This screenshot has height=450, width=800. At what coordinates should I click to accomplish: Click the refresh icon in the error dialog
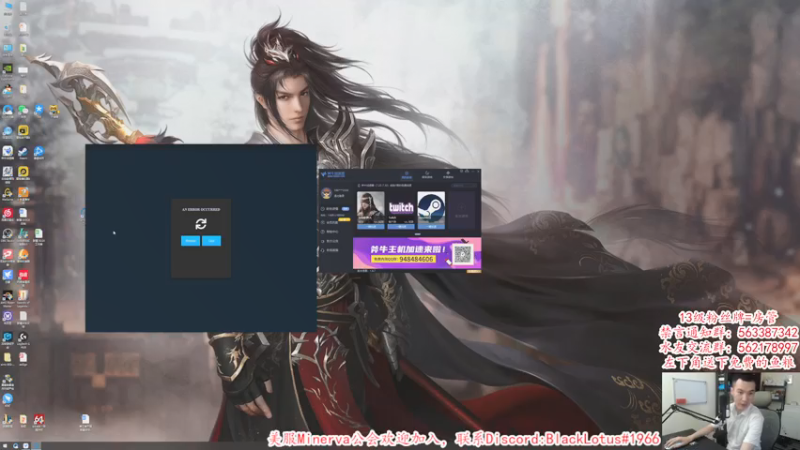(x=201, y=223)
